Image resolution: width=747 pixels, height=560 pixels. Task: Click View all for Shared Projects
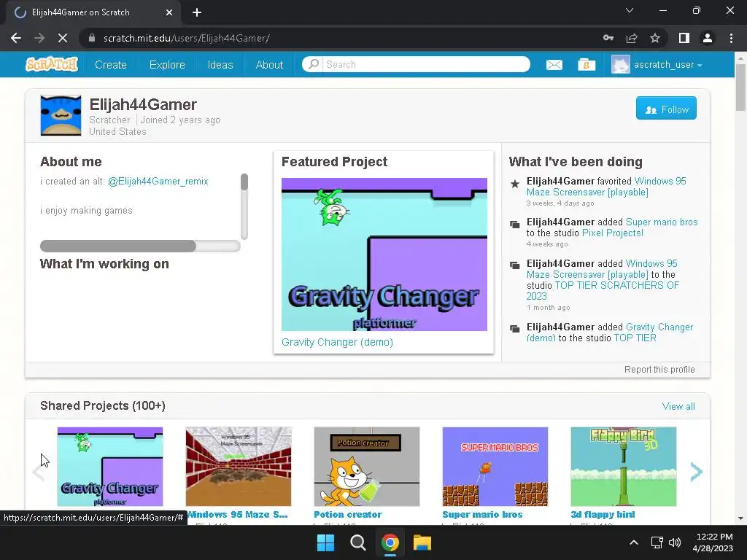[678, 406]
